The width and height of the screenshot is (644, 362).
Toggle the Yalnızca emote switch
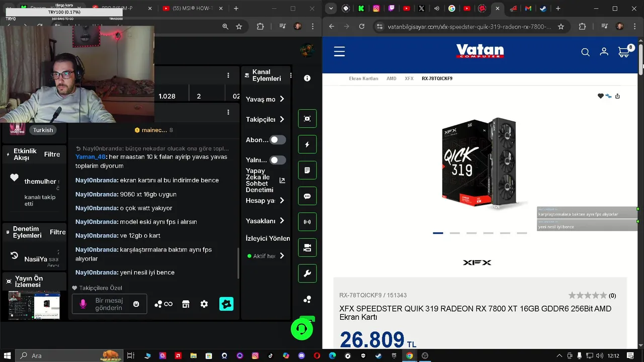point(277,160)
